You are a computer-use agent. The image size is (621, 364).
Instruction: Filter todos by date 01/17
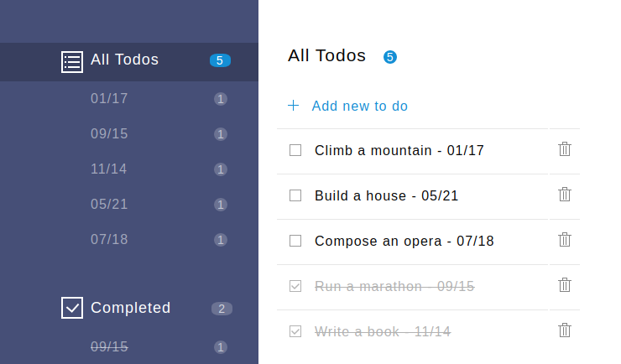point(109,99)
